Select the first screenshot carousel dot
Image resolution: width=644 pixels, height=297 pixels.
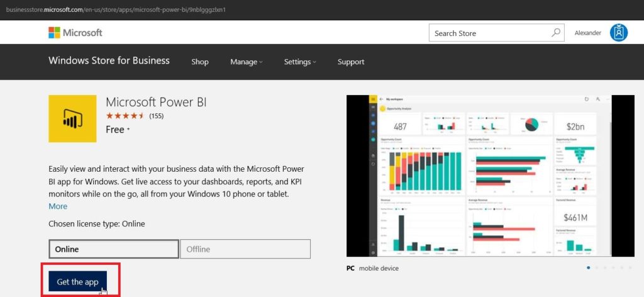click(589, 268)
